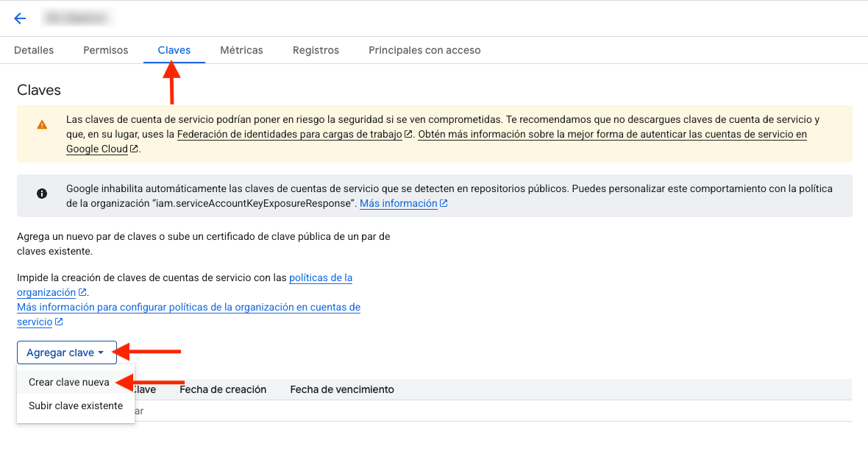Expand the 'Agregar clave' dropdown button
This screenshot has width=868, height=457.
tap(66, 353)
